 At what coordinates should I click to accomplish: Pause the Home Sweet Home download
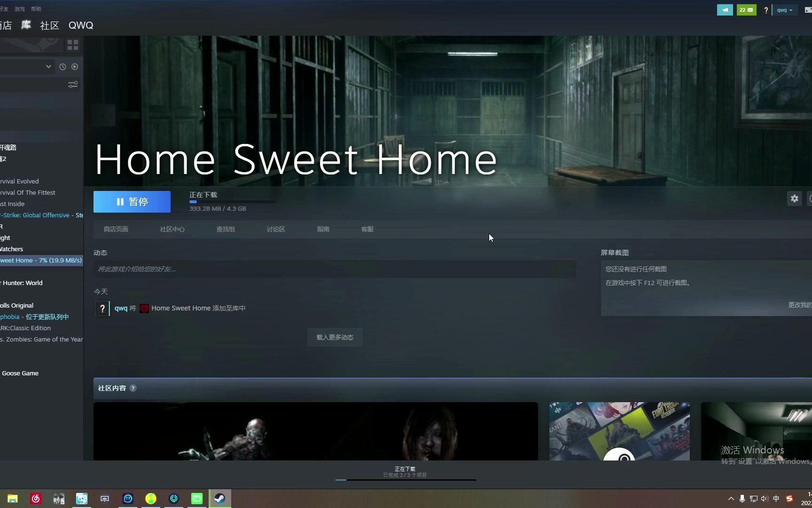click(x=132, y=202)
